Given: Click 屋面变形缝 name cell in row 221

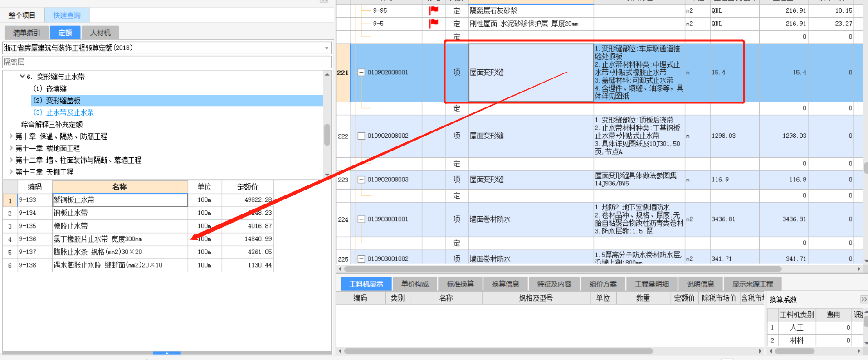Looking at the screenshot, I should (531, 73).
